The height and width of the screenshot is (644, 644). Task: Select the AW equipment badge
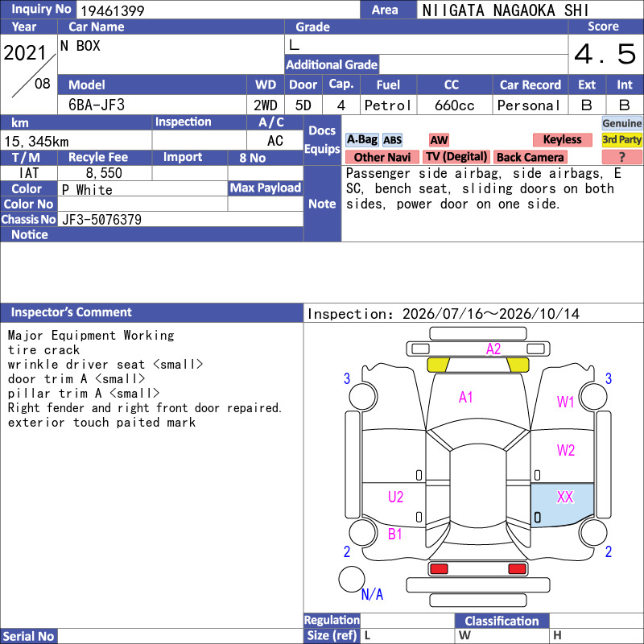point(439,140)
